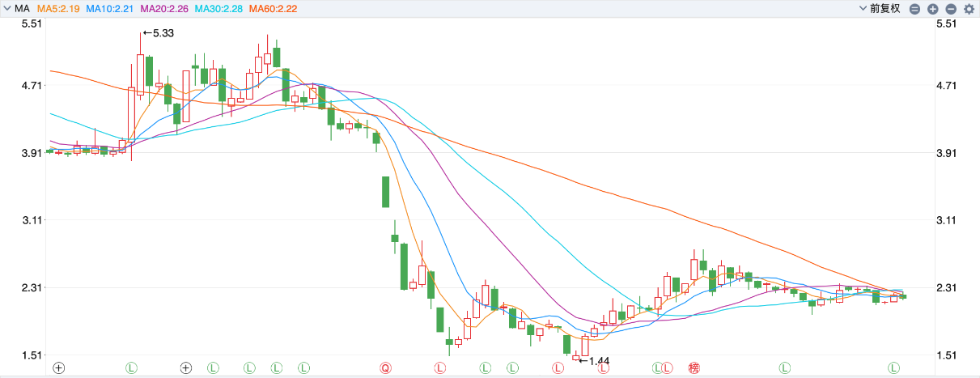980x378 pixels.
Task: Click the circled plus icon beside the gear
Action: 932,9
